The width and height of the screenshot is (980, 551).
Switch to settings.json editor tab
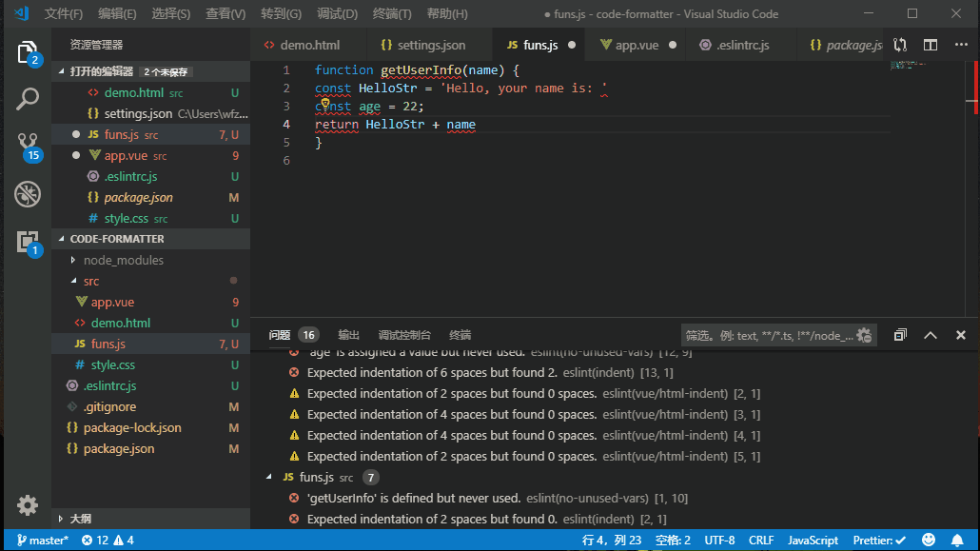tap(430, 45)
